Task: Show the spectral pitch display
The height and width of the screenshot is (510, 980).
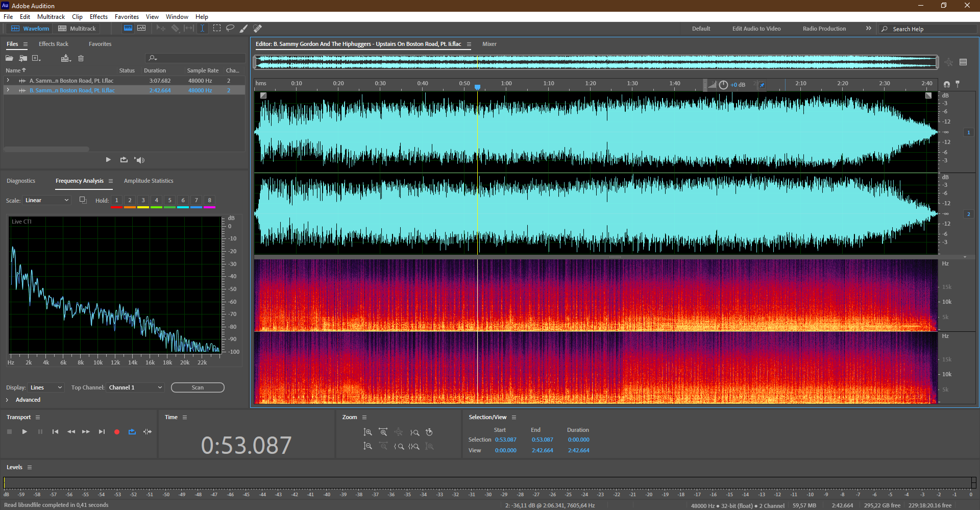Action: (141, 29)
